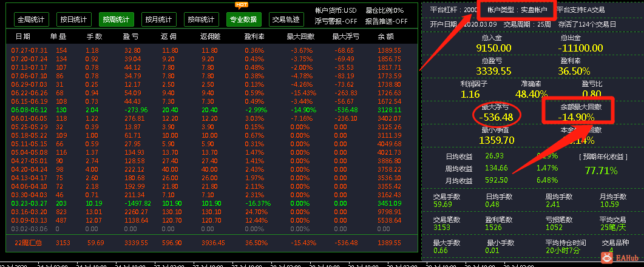Select the 07.13-07.17 week row
The image size is (644, 267).
tap(212, 67)
